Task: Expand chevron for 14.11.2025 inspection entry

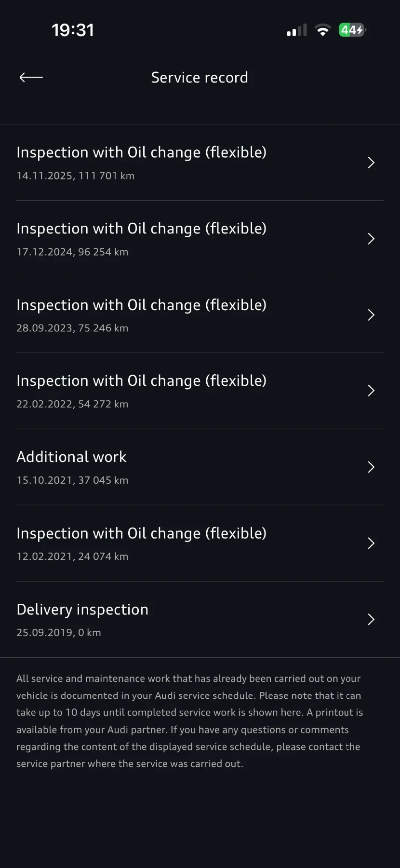Action: coord(371,163)
